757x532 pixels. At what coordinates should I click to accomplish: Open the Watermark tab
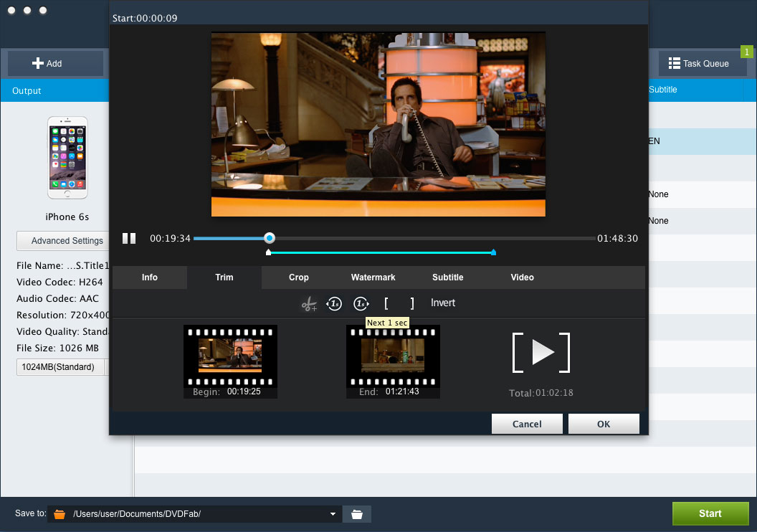tap(373, 277)
